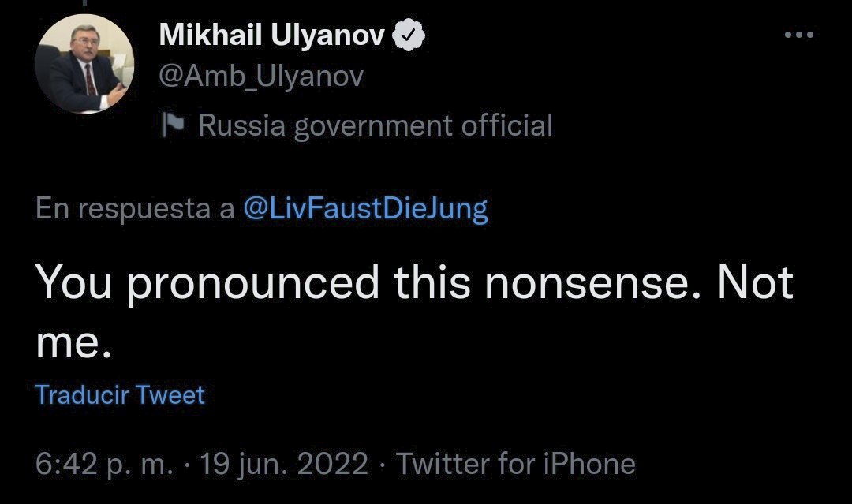Viewport: 852px width, 504px height.
Task: Click the 'En respuesta a' reply label
Action: pos(135,209)
